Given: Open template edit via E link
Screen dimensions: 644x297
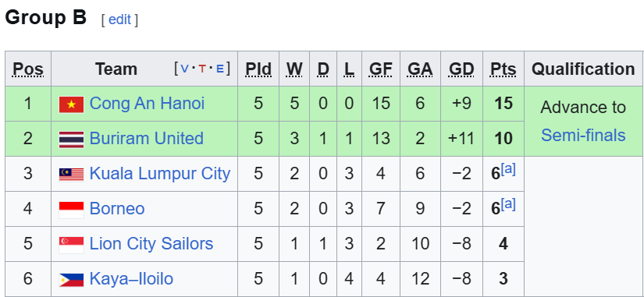Looking at the screenshot, I should tap(219, 69).
